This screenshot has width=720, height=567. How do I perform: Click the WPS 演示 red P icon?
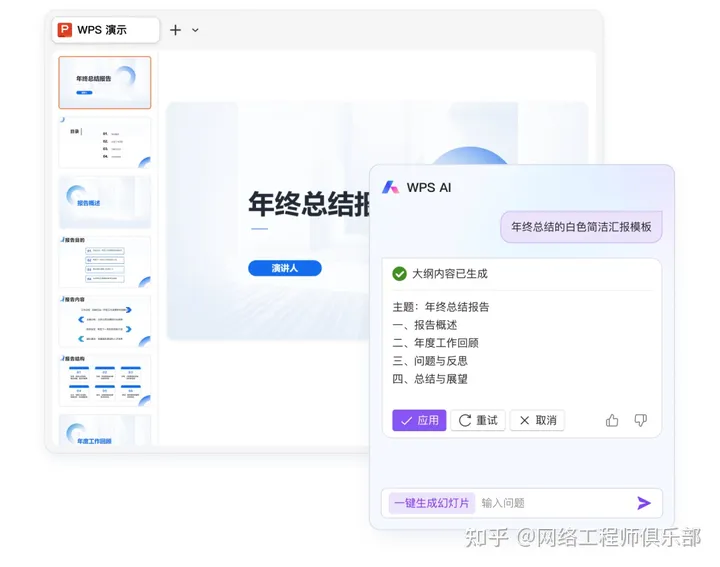65,30
